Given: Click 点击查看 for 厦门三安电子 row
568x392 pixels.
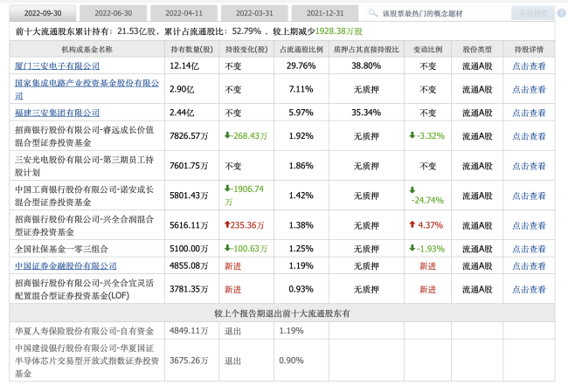Looking at the screenshot, I should pos(529,66).
